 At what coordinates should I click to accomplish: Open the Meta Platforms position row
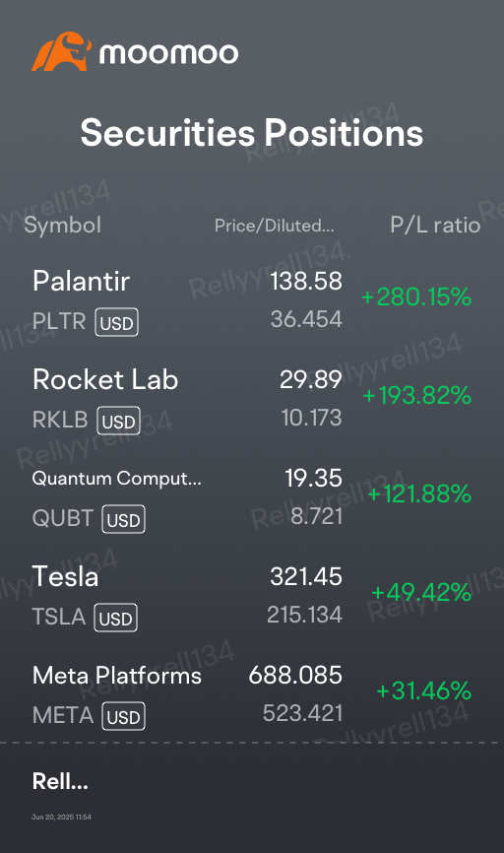pyautogui.click(x=252, y=694)
